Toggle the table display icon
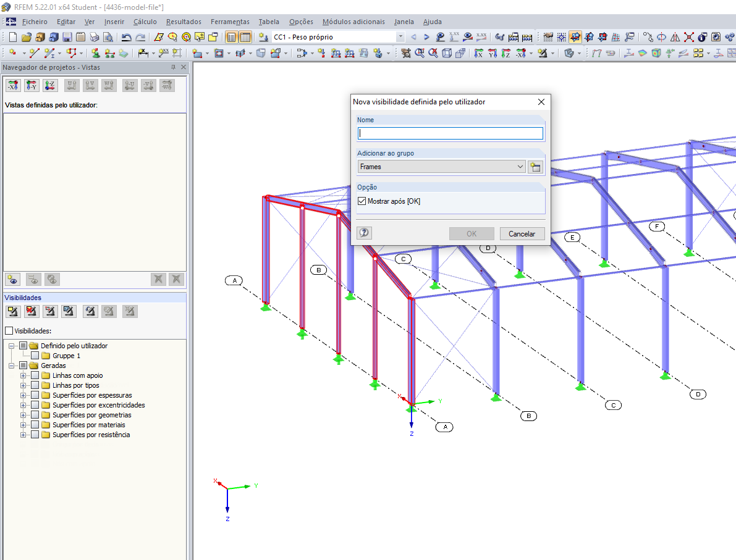The width and height of the screenshot is (736, 560). [245, 37]
